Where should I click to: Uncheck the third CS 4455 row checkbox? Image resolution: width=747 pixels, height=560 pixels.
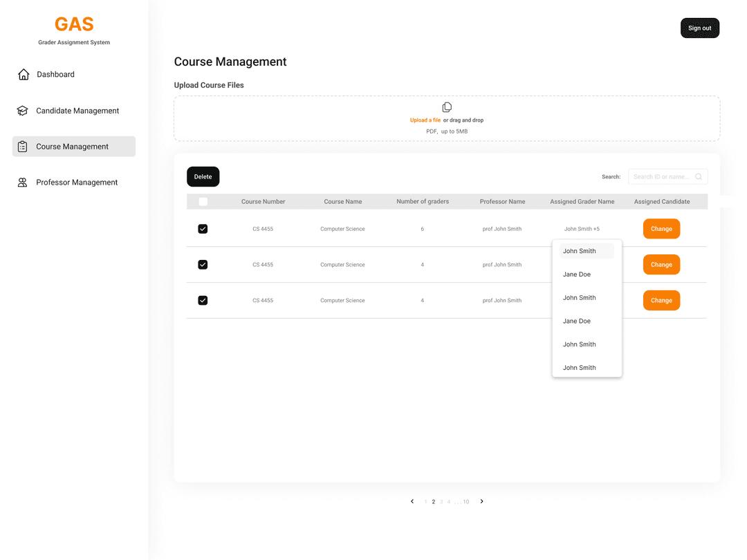click(203, 301)
